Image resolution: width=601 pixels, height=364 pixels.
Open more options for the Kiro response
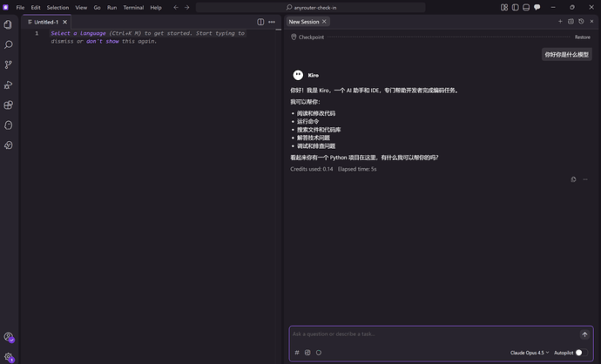pyautogui.click(x=585, y=179)
